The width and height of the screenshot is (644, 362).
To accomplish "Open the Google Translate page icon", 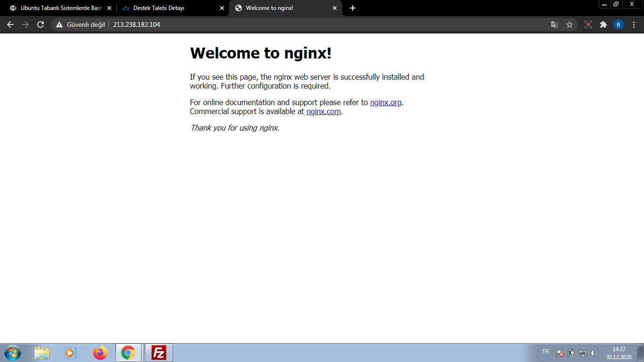I will pyautogui.click(x=554, y=25).
